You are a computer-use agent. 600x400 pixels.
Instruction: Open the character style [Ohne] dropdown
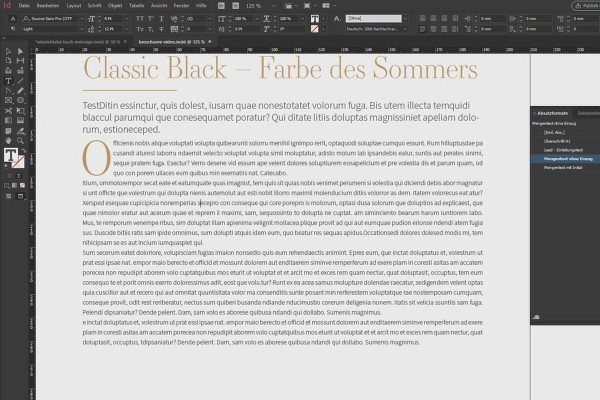pos(405,18)
